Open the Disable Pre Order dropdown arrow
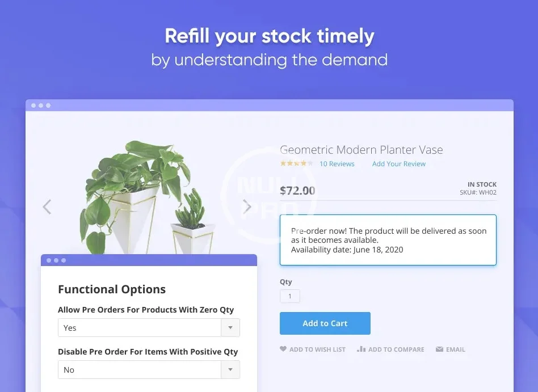The height and width of the screenshot is (392, 538). coord(230,370)
